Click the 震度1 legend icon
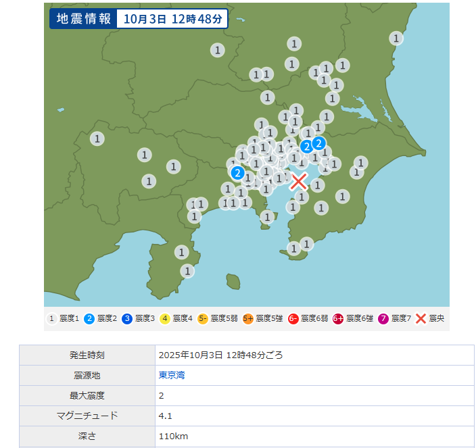 click(51, 318)
